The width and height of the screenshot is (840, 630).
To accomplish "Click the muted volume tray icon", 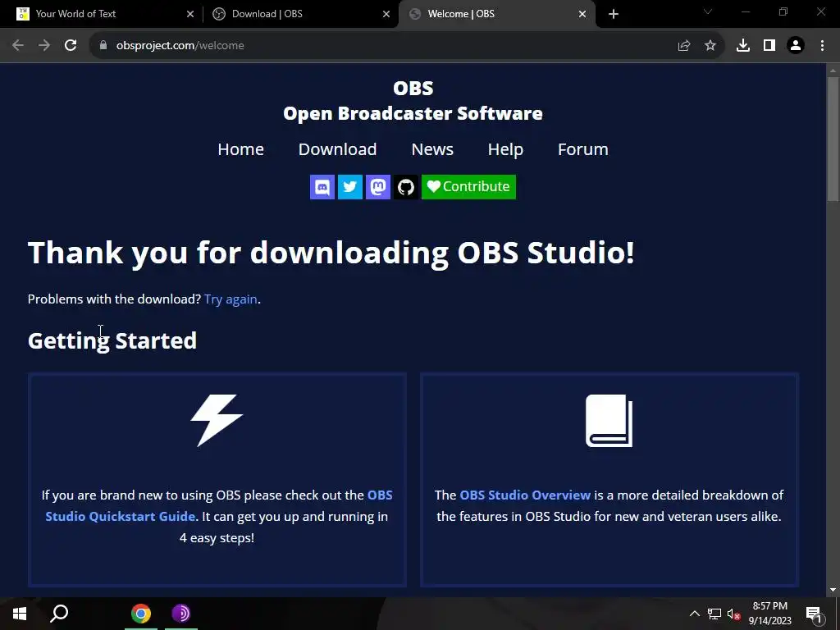I will pyautogui.click(x=734, y=614).
